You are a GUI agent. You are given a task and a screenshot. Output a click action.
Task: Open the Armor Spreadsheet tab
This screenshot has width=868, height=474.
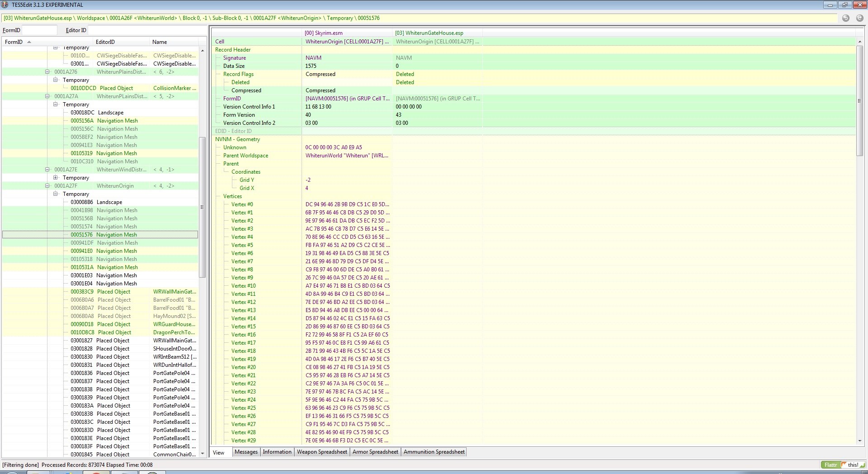tap(375, 452)
